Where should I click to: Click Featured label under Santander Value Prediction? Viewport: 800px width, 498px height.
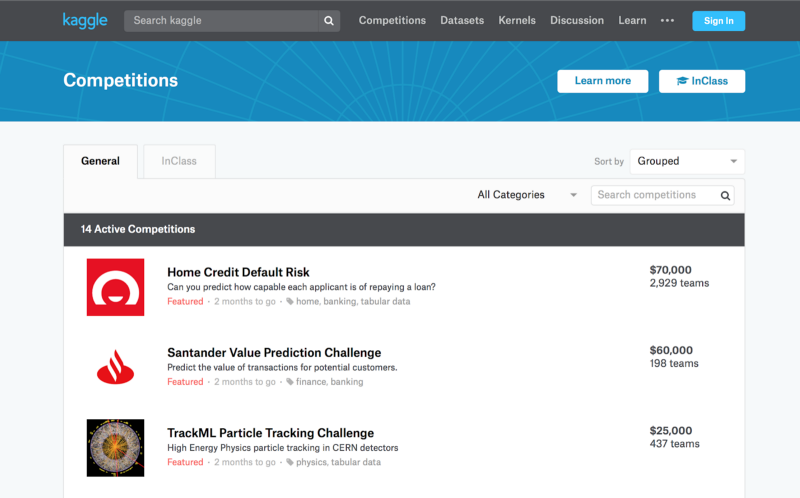coord(185,382)
